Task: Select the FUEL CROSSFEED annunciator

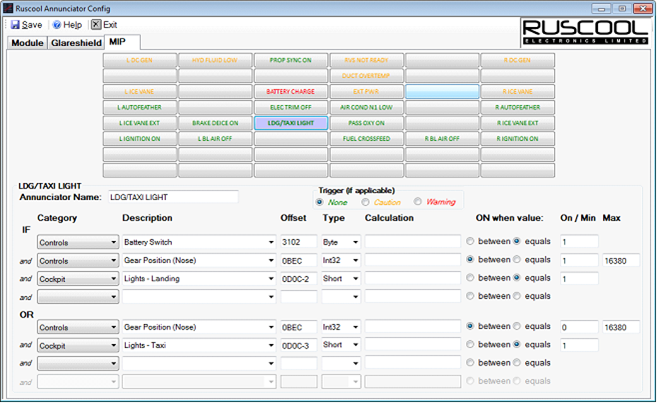Action: (367, 139)
